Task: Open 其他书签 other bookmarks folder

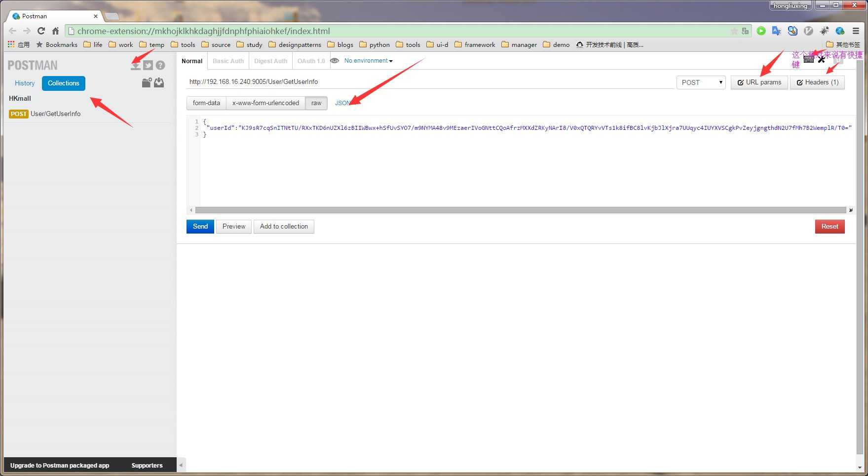Action: (843, 44)
